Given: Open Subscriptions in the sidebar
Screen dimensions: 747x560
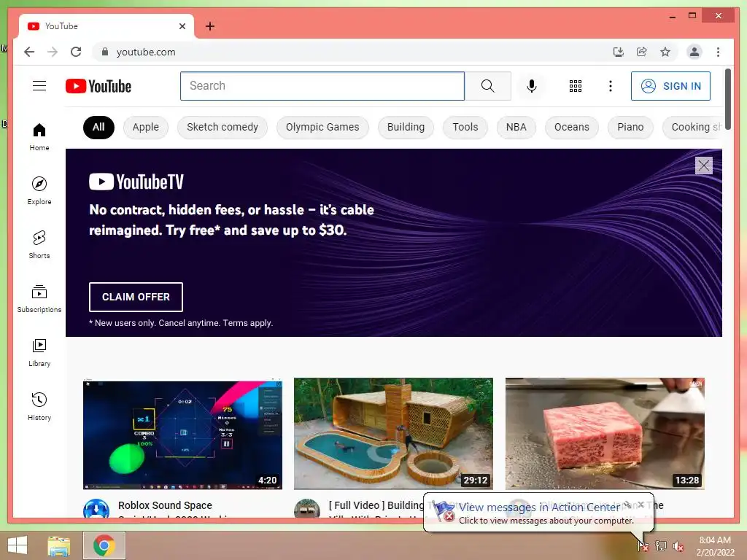Looking at the screenshot, I should click(x=39, y=298).
